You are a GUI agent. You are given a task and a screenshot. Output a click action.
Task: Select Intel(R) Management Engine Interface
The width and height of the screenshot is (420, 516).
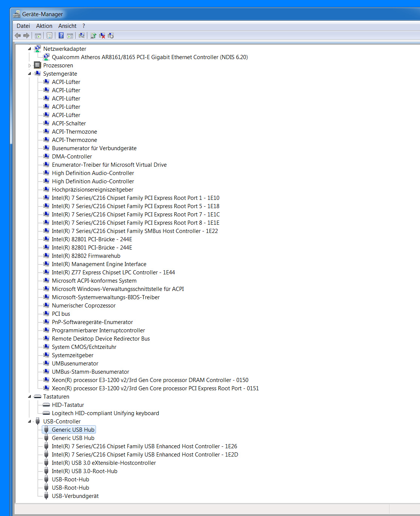tap(99, 264)
